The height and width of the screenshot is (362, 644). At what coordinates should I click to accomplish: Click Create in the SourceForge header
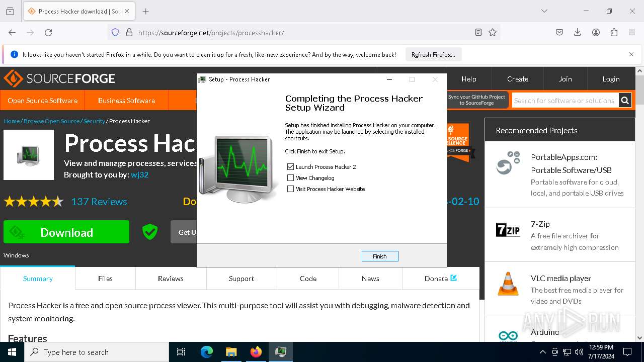tap(517, 79)
